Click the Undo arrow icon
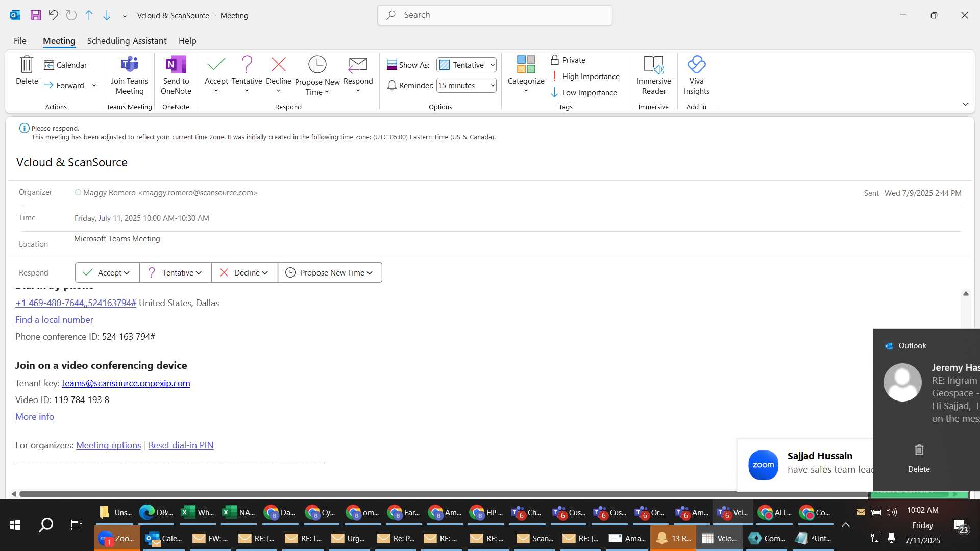 click(x=53, y=15)
